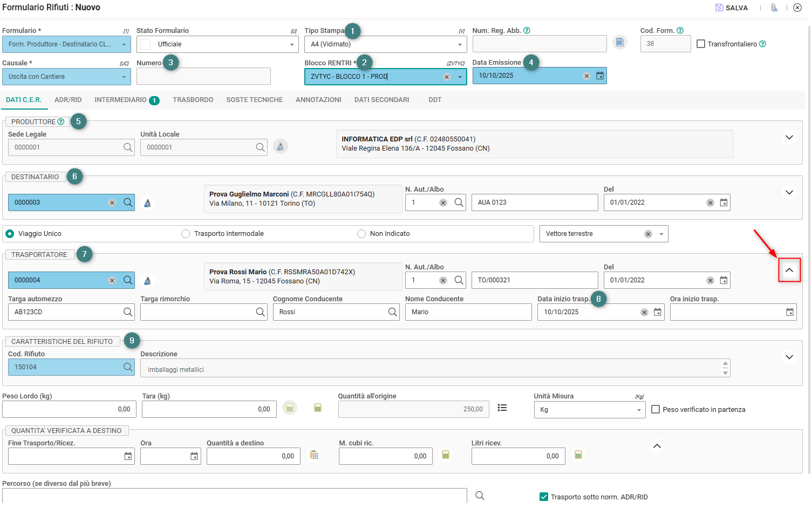
Task: Click the book icon beside Num. Reg. Abb.
Action: [x=620, y=42]
